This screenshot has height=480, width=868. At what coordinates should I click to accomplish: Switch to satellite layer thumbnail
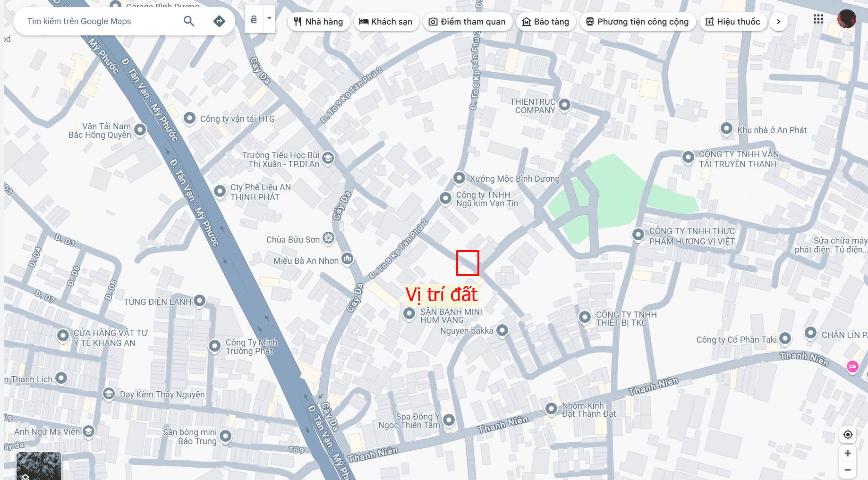(39, 466)
